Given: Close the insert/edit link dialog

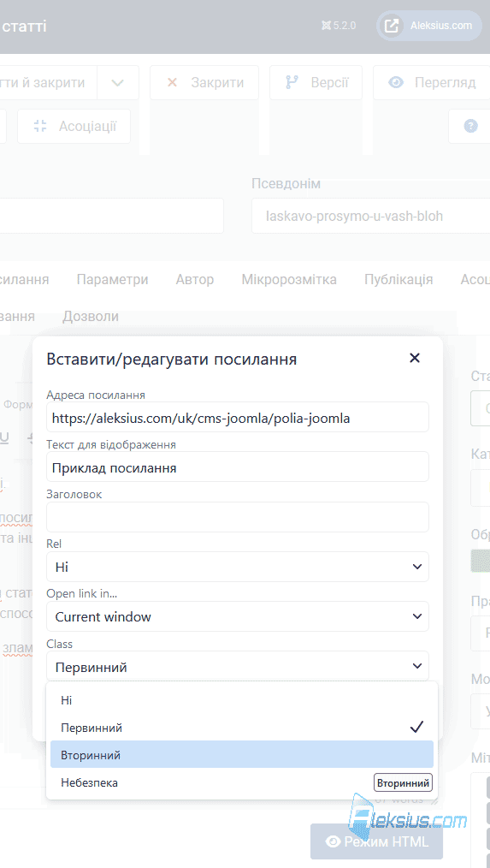Looking at the screenshot, I should (415, 358).
